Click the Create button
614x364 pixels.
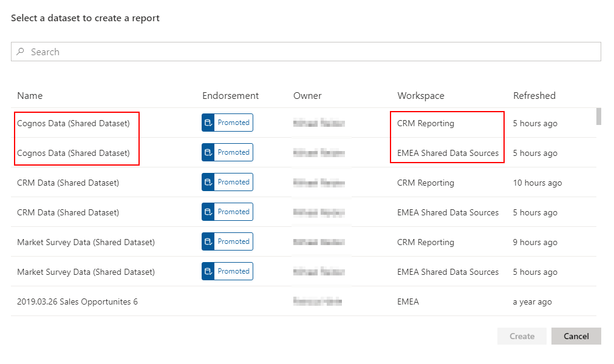coord(522,336)
